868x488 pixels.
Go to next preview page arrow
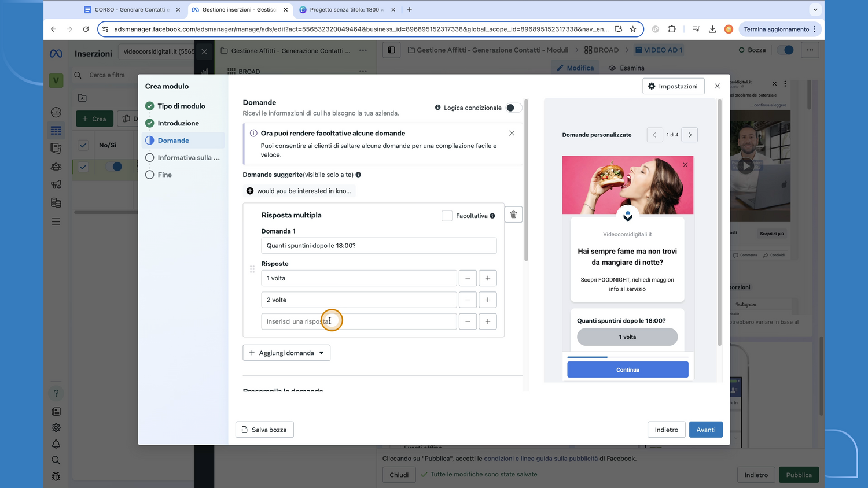tap(690, 135)
